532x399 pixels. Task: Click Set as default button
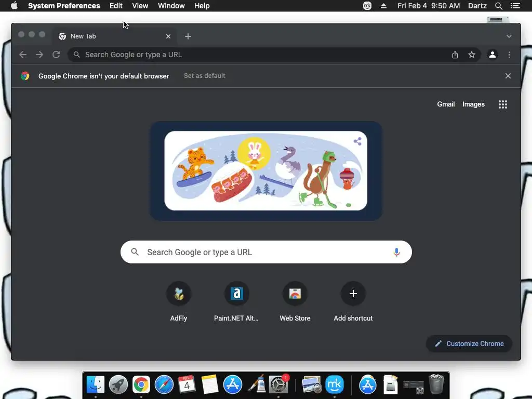(205, 76)
